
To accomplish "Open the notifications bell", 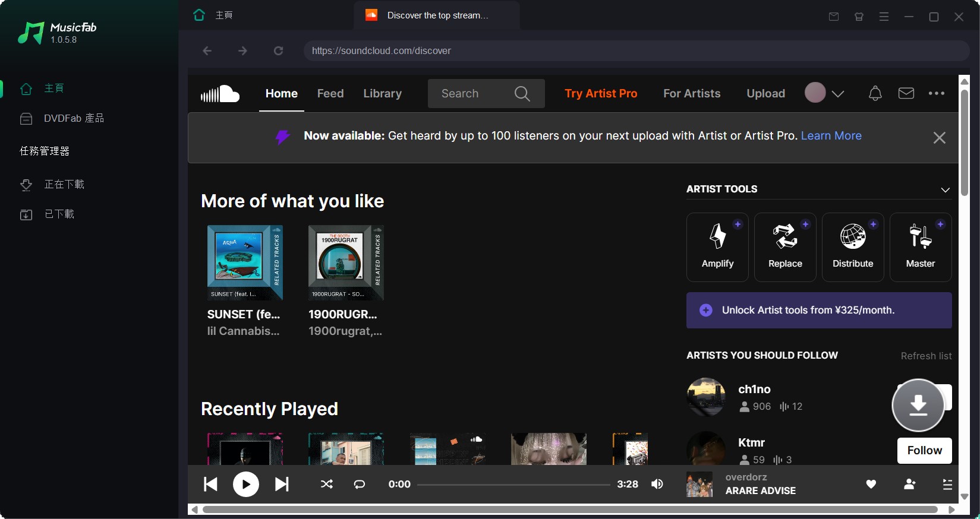I will click(875, 93).
